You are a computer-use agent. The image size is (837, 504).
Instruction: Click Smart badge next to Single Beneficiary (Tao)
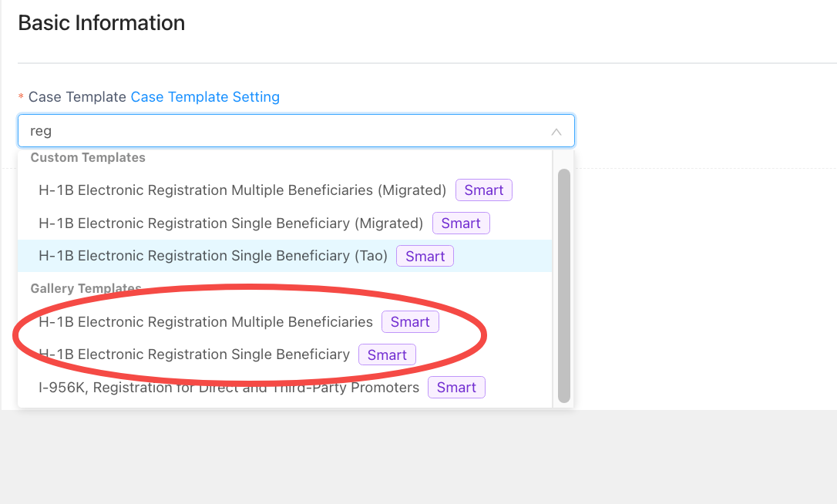click(425, 257)
